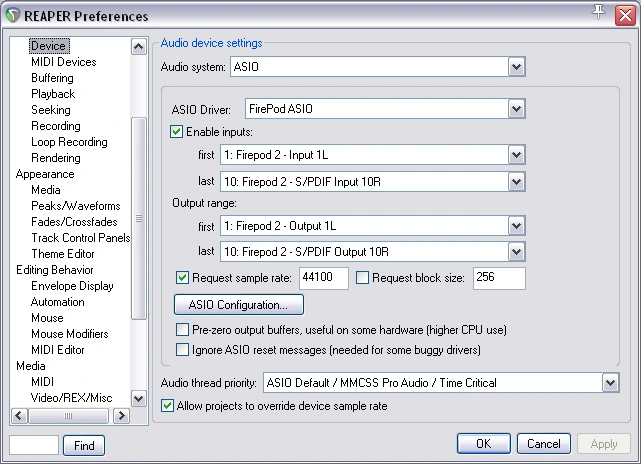Click the category list scroll down arrow
Image resolution: width=641 pixels, height=464 pixels.
click(x=139, y=398)
